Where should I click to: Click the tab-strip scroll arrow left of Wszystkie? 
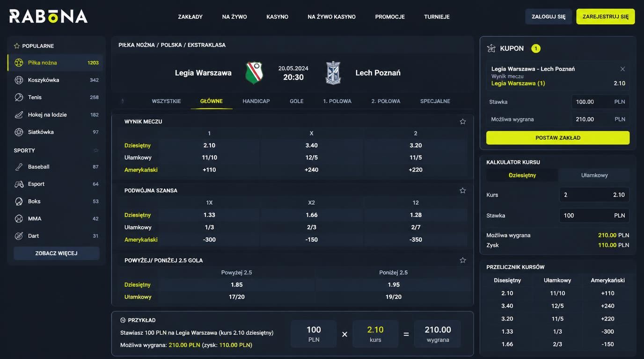123,101
